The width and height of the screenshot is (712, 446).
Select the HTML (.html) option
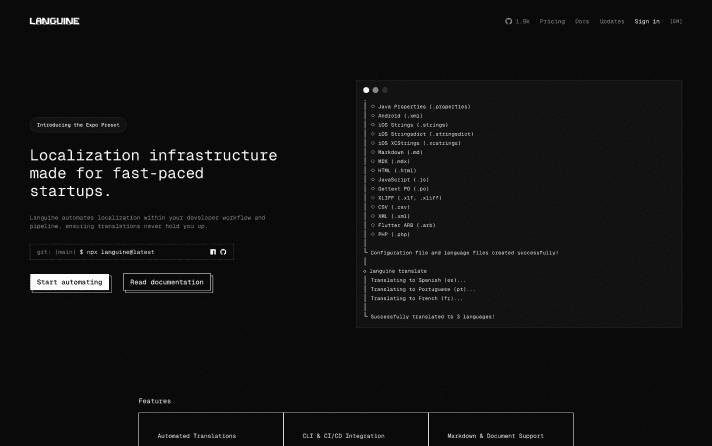click(x=394, y=170)
